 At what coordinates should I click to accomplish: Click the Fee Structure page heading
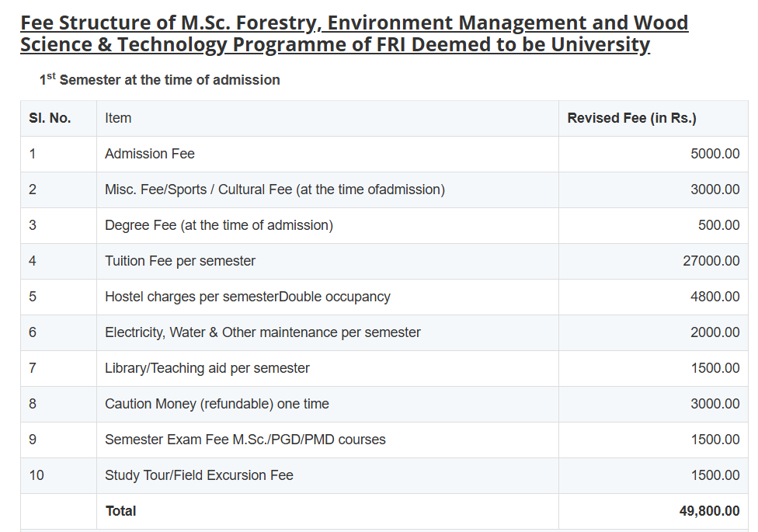[x=354, y=33]
